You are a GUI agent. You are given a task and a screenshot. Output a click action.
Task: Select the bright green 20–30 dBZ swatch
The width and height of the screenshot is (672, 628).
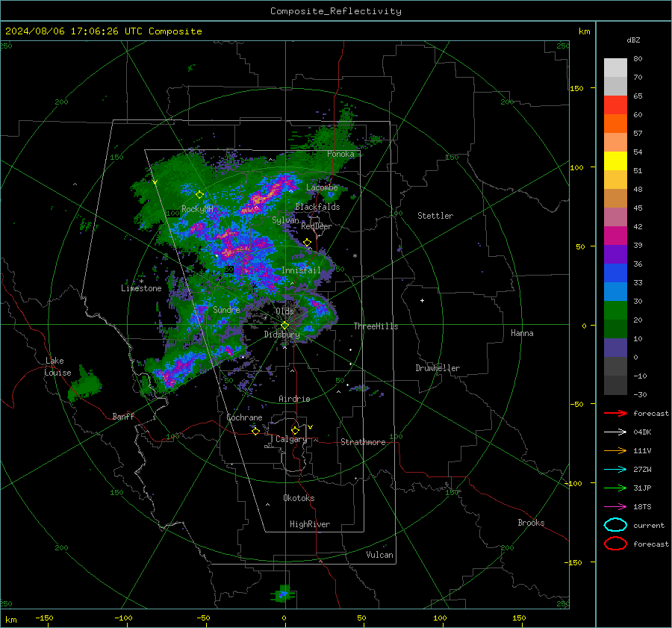coord(615,311)
